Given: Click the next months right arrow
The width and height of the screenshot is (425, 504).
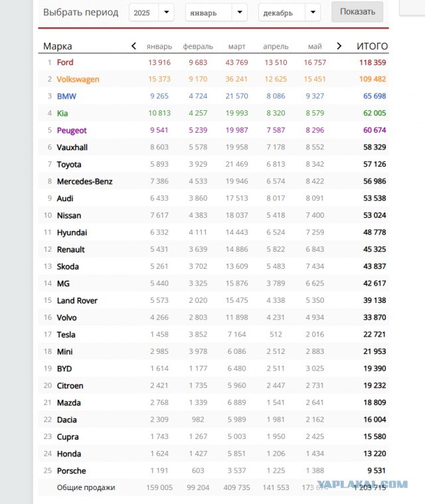Looking at the screenshot, I should pyautogui.click(x=339, y=46).
